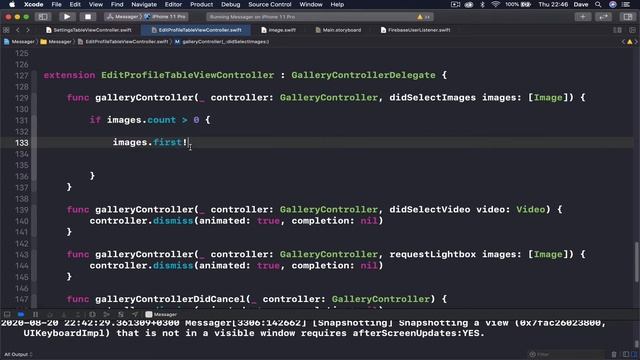Open the Debug menu
Viewport: 640px width, 360px height.
[230, 4]
